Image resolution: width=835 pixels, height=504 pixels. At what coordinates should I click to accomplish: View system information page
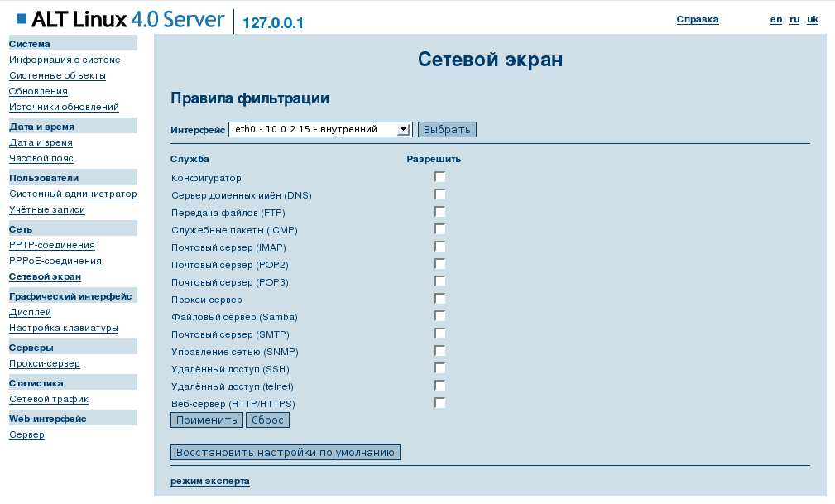64,60
